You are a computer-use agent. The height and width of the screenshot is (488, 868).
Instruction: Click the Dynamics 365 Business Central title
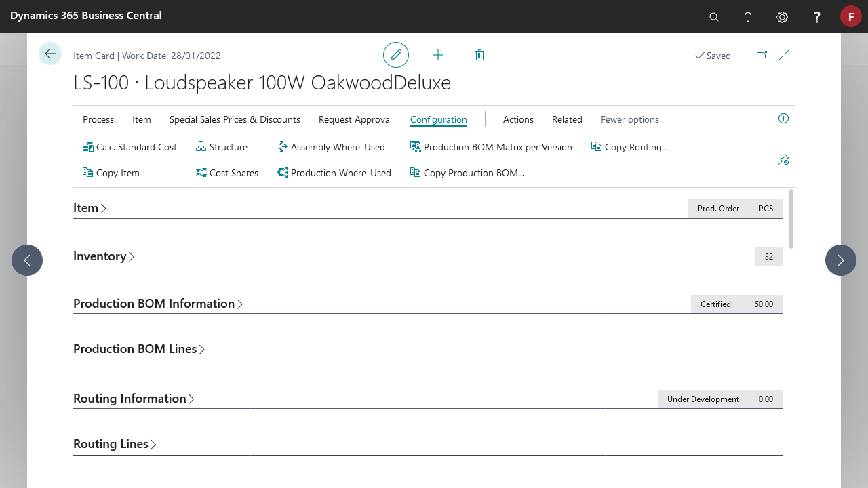tap(86, 15)
